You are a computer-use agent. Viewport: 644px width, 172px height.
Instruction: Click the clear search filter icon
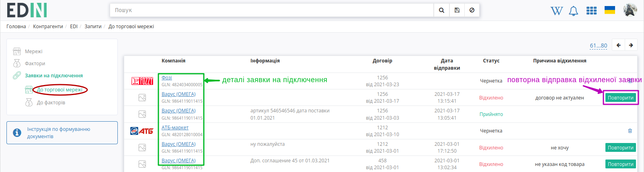(x=472, y=10)
